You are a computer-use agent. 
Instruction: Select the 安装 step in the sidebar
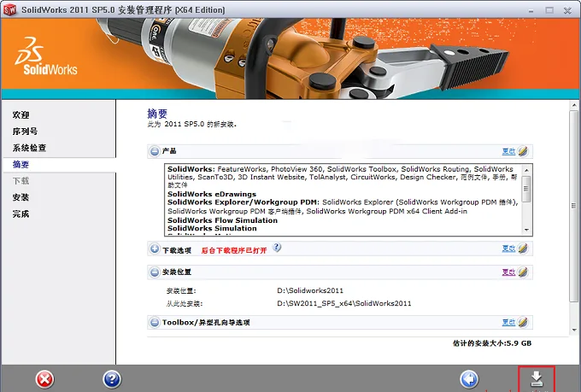pos(21,197)
